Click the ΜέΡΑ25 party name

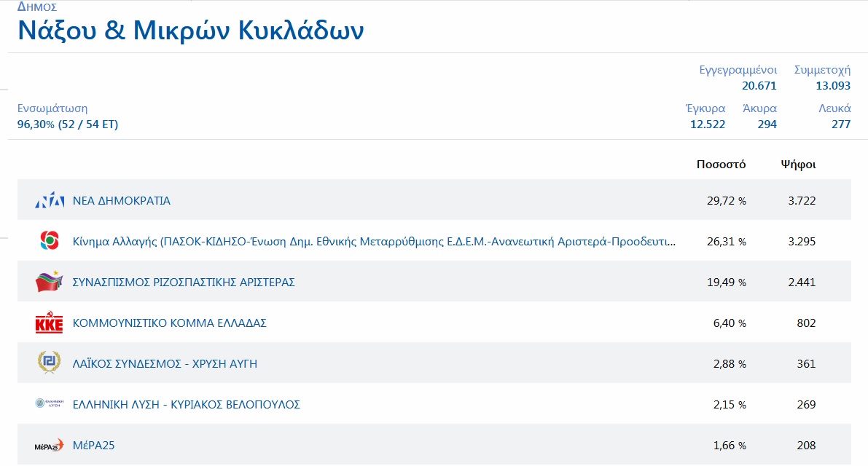(x=93, y=446)
